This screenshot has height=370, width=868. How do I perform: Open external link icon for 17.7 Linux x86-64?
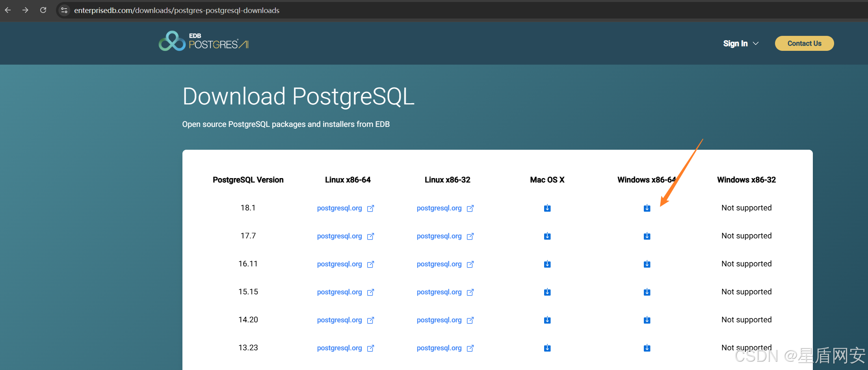tap(370, 236)
